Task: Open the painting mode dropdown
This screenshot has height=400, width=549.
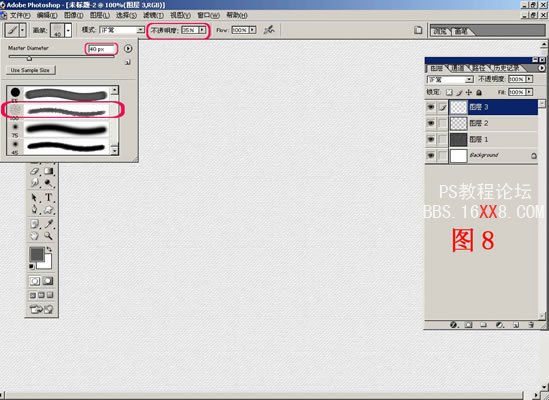Action: click(140, 30)
